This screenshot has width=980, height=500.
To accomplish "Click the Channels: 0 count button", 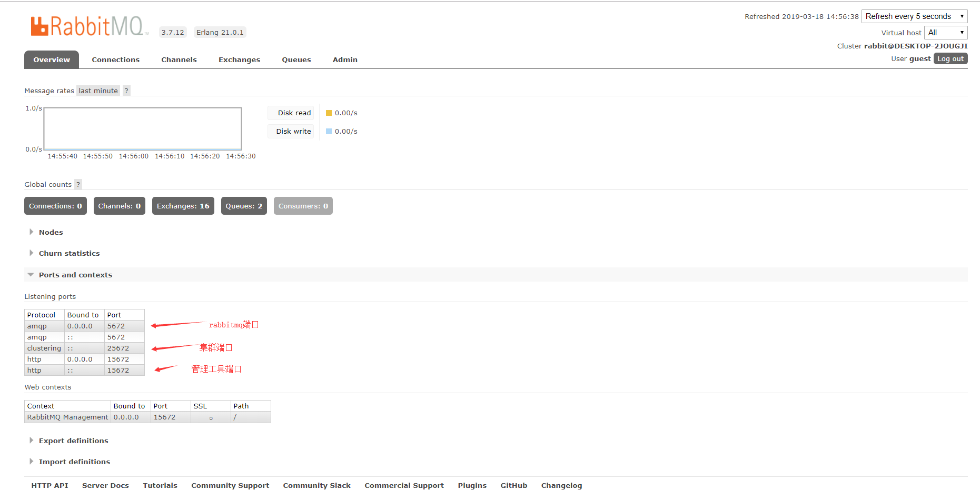I will click(x=120, y=206).
